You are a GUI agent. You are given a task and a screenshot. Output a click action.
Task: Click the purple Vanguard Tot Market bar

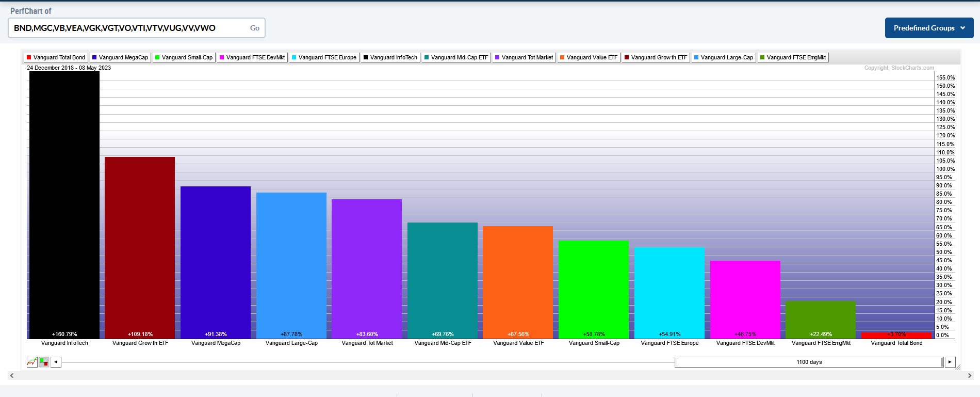pos(367,269)
